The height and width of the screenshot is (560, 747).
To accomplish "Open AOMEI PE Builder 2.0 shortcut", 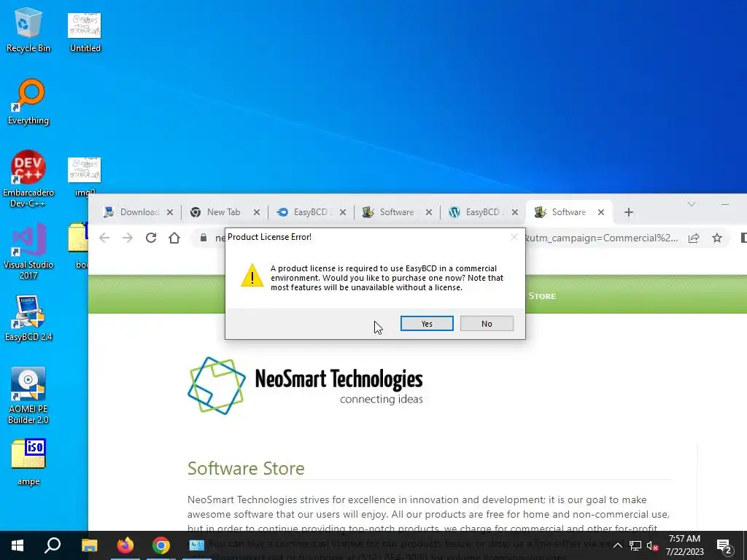I will (28, 395).
